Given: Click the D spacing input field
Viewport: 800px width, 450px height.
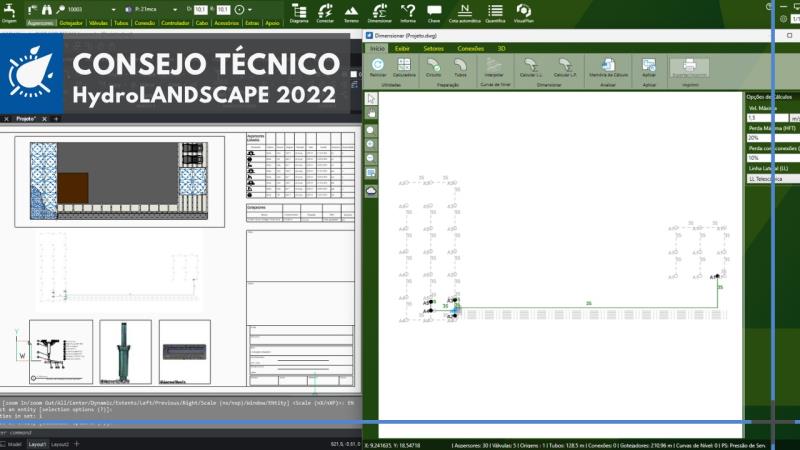Looking at the screenshot, I should (x=201, y=9).
